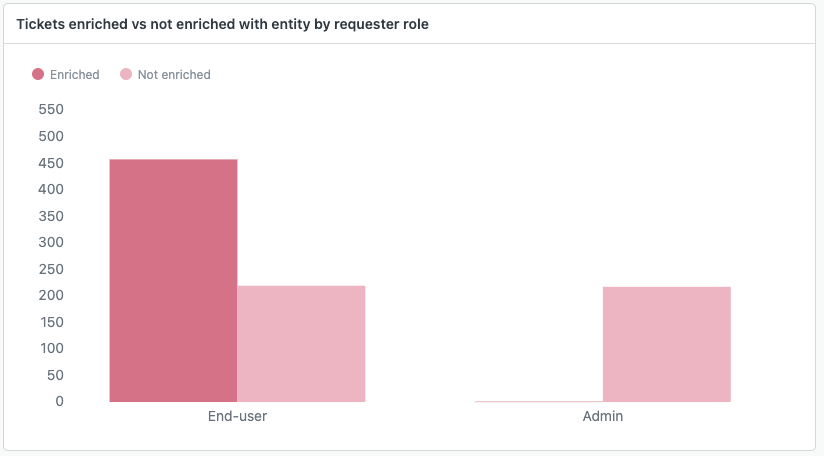This screenshot has width=824, height=456.
Task: Click the 500 y-axis label
Action: (51, 136)
